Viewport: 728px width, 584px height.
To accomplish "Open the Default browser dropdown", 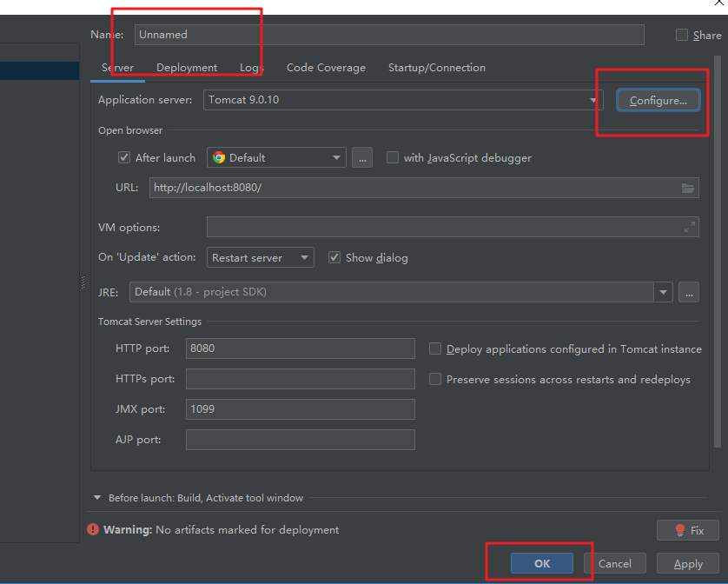I will pos(276,157).
